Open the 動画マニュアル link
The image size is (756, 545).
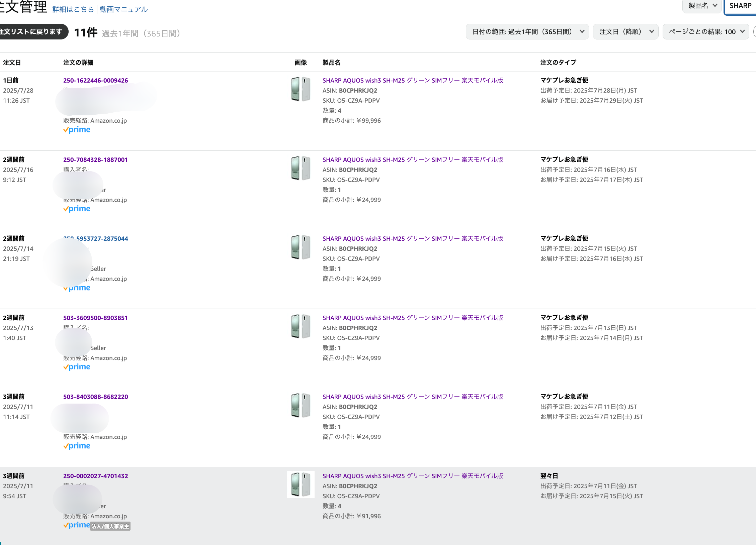click(x=123, y=9)
